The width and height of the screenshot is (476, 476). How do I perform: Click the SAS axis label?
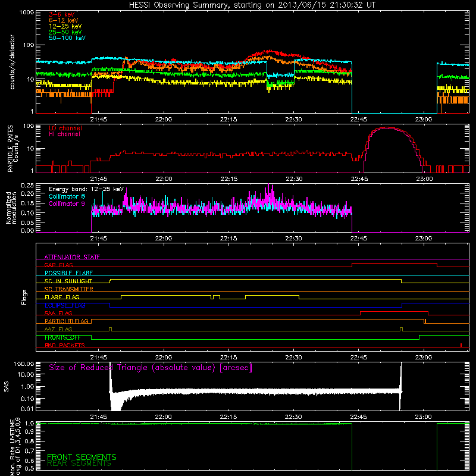coord(7,387)
